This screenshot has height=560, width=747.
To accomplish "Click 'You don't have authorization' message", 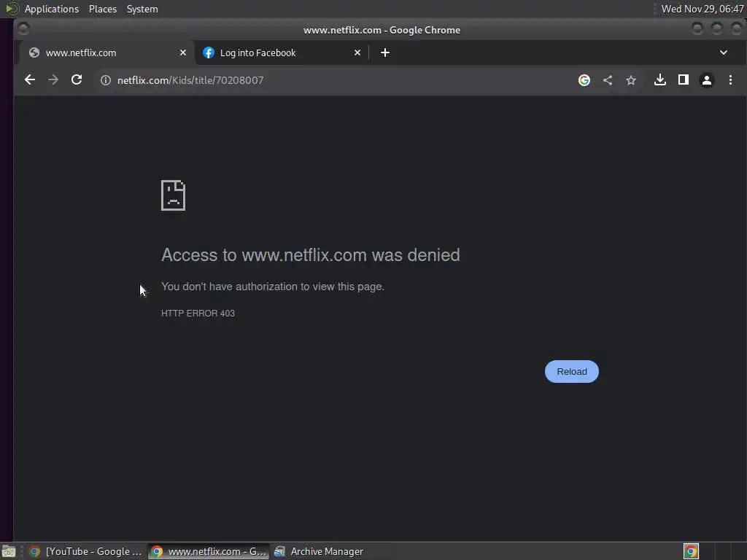I will tap(273, 287).
